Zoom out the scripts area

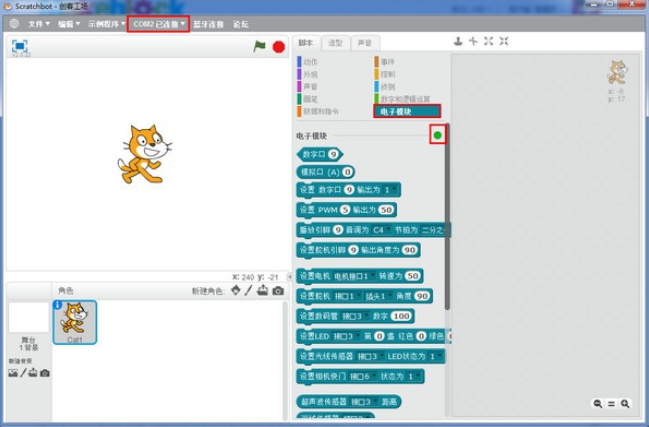[x=598, y=403]
